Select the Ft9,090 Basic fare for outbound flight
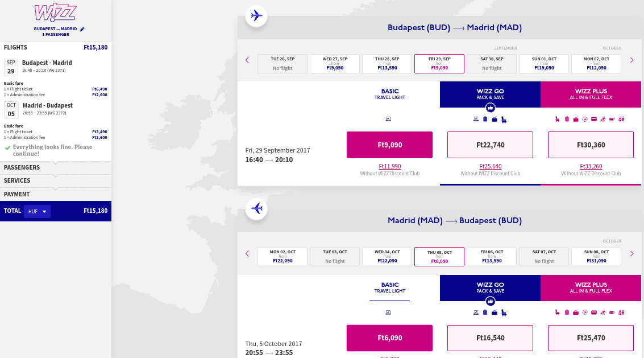 click(389, 145)
